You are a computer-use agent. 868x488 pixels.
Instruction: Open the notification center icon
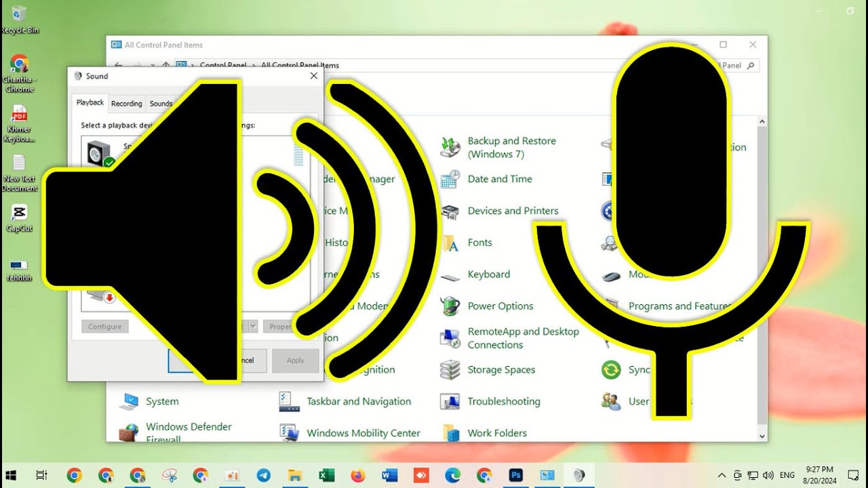point(854,476)
